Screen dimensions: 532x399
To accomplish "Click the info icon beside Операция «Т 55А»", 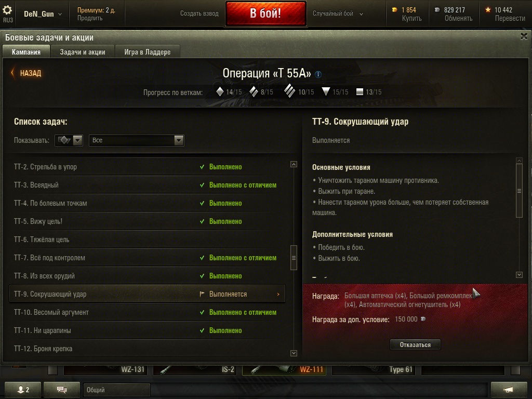I will [318, 74].
